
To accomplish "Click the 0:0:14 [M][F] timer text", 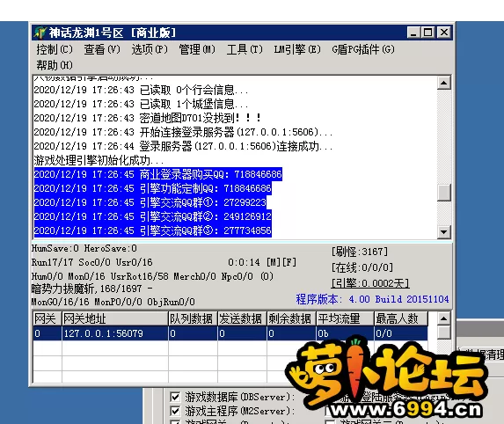I will click(262, 262).
